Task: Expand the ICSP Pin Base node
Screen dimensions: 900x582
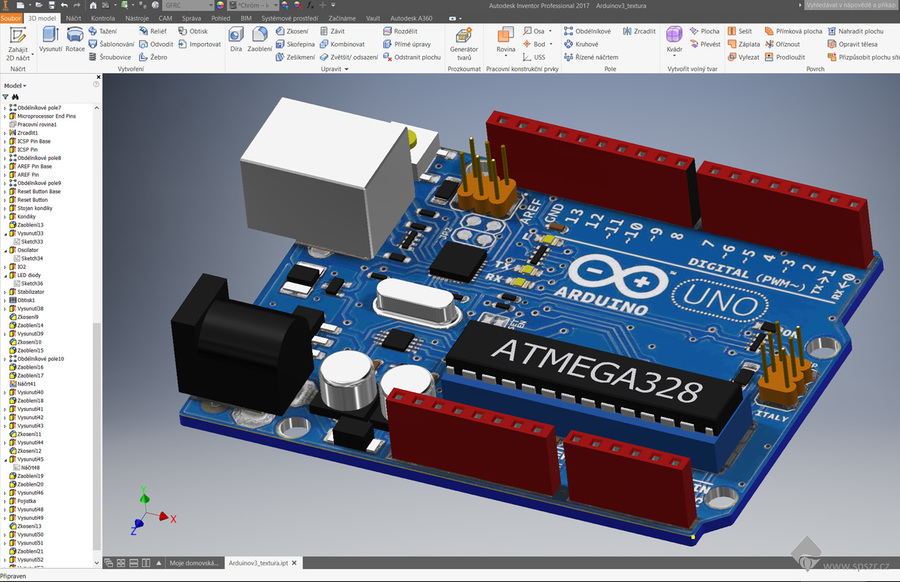Action: pos(5,141)
